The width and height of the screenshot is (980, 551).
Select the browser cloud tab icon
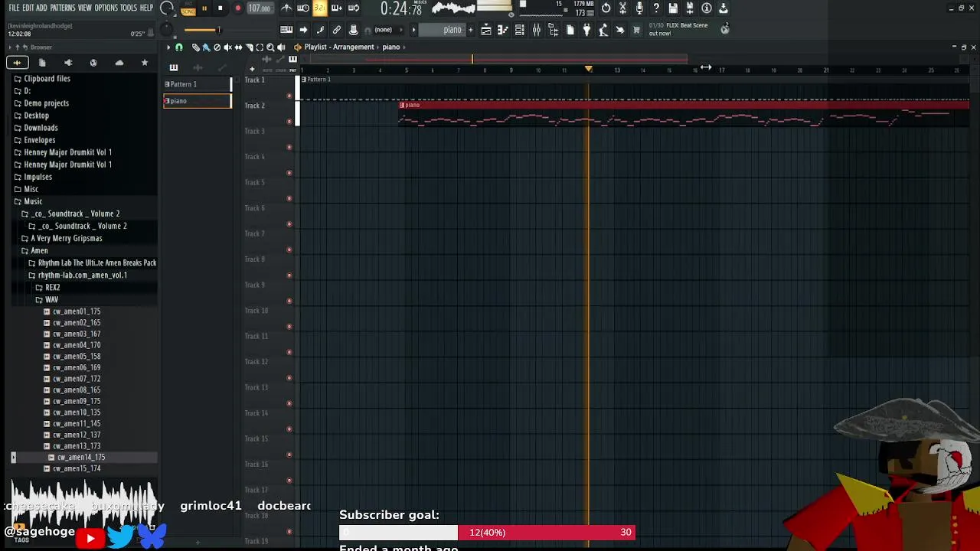click(119, 63)
